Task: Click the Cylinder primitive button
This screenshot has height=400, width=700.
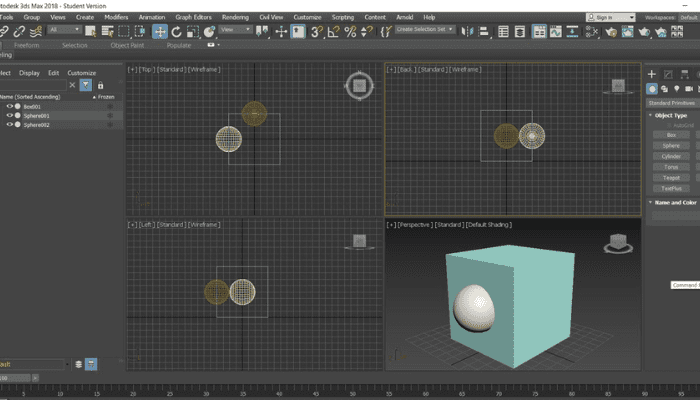Action: click(x=671, y=156)
